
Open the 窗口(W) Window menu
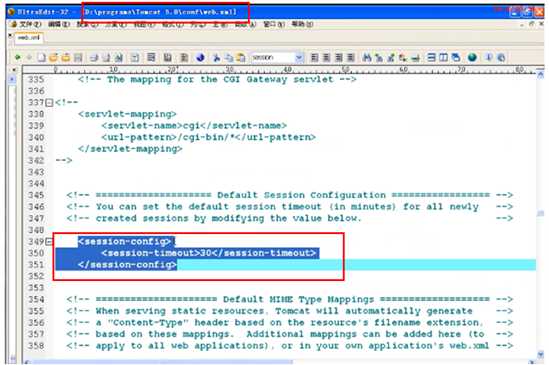tap(274, 24)
